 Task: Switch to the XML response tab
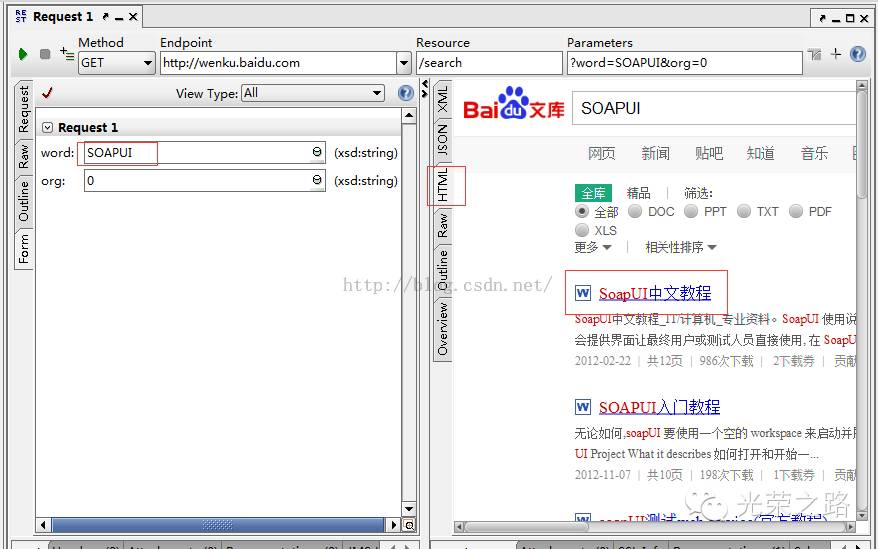[442, 99]
